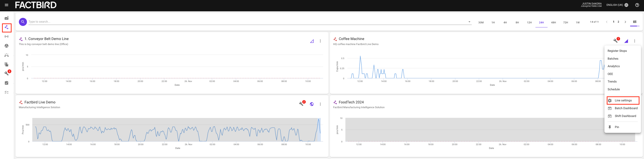
Task: Expand the search field dropdown arrow
Action: [x=469, y=22]
